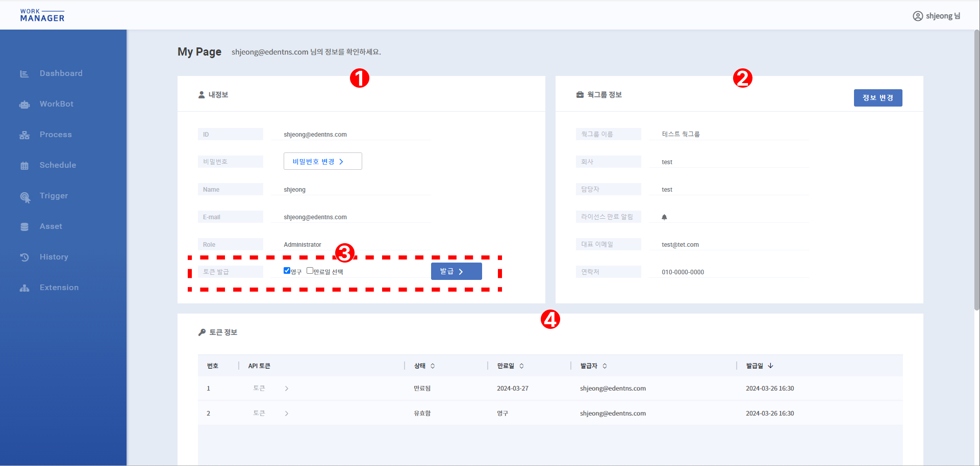980x466 pixels.
Task: Open the Schedule menu label
Action: coord(58,165)
